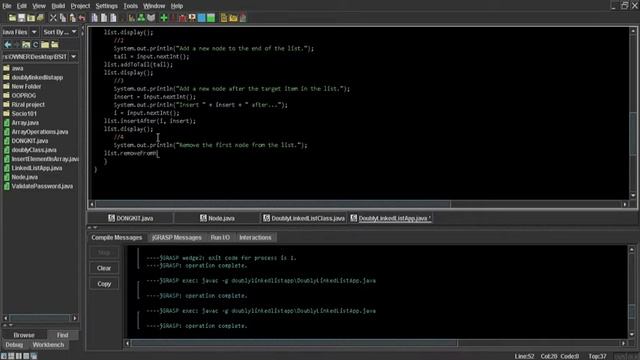Image resolution: width=640 pixels, height=360 pixels.
Task: Click the green UML diagram toolbar icon
Action: [141, 18]
